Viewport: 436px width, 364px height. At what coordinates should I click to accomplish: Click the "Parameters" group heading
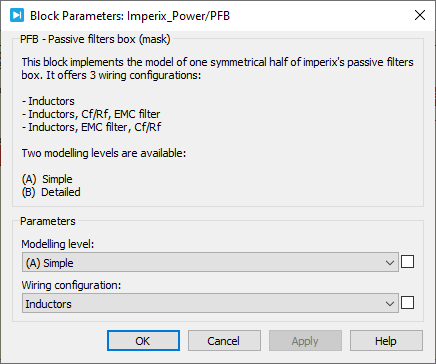click(48, 221)
